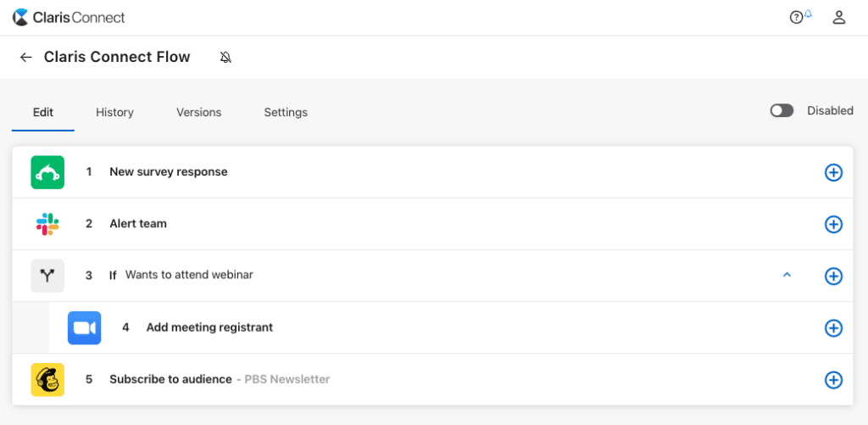
Task: Add a step after the If condition
Action: click(x=833, y=276)
